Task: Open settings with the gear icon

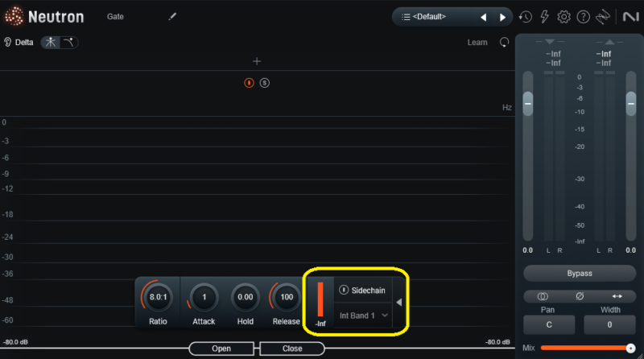Action: point(564,17)
